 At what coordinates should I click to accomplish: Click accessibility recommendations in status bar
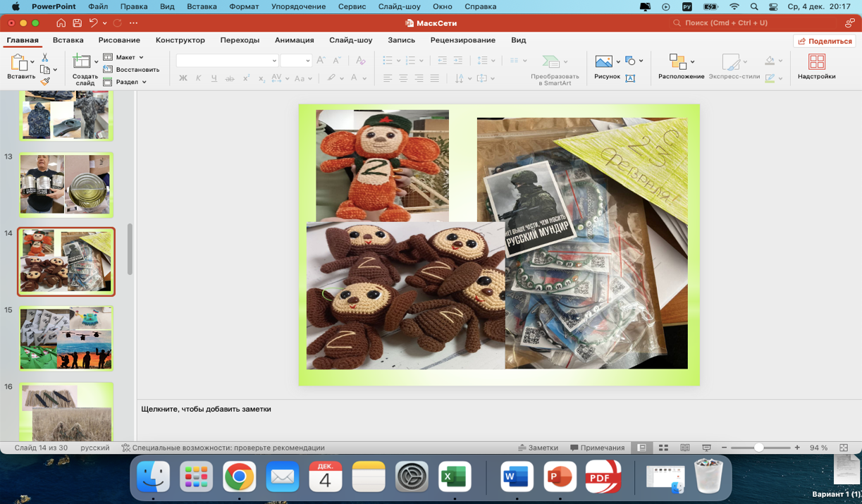coord(223,448)
